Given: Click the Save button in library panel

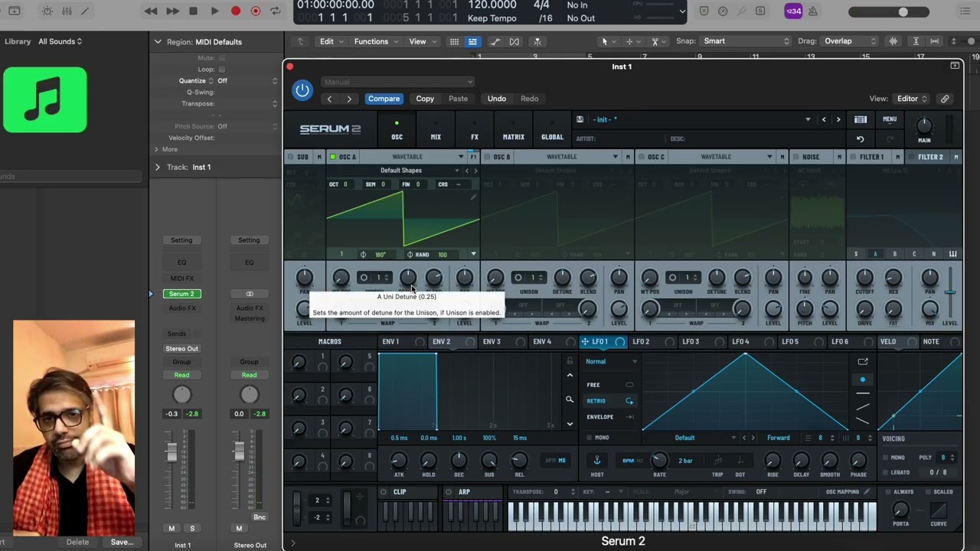Looking at the screenshot, I should click(122, 542).
